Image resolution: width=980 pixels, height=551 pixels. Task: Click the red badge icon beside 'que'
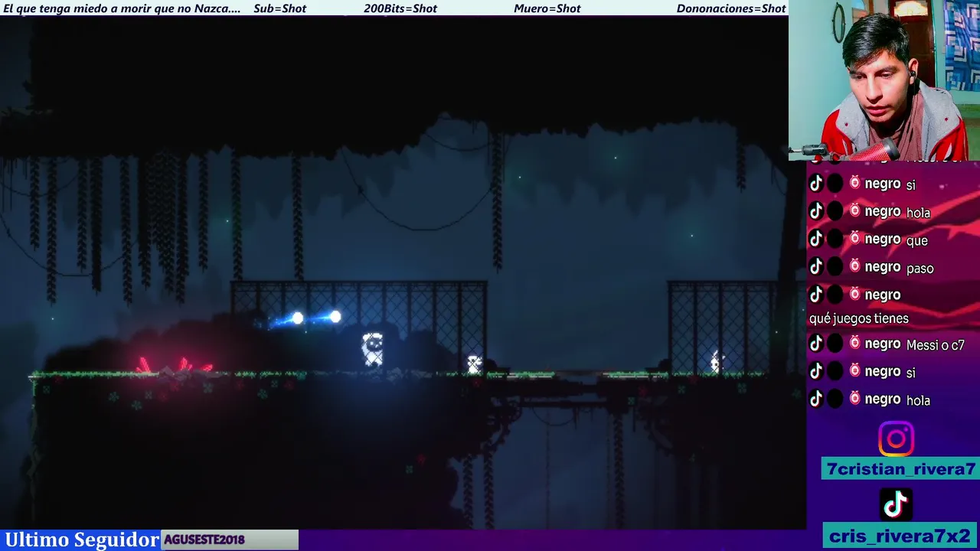pos(854,239)
